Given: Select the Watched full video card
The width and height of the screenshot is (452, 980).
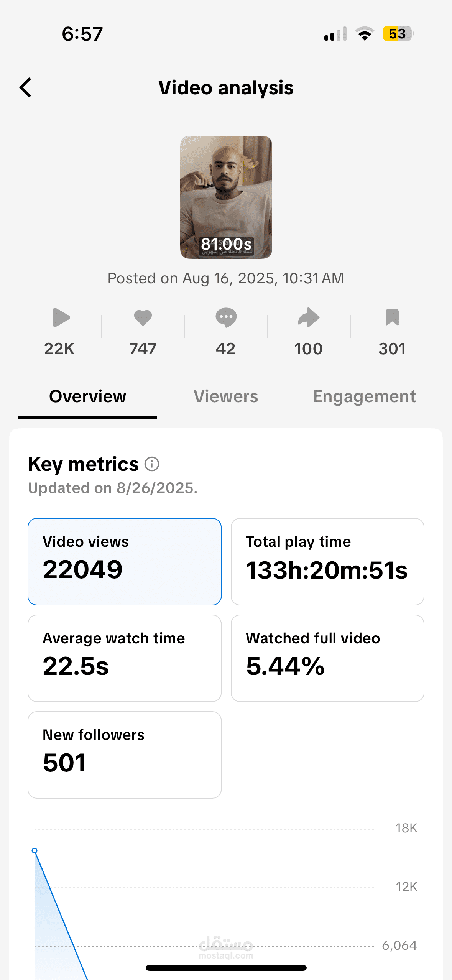Looking at the screenshot, I should [327, 658].
